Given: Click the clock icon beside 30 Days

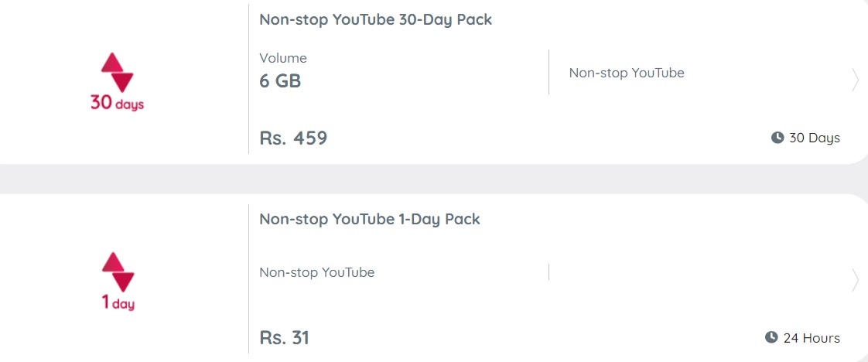Looking at the screenshot, I should pyautogui.click(x=777, y=137).
